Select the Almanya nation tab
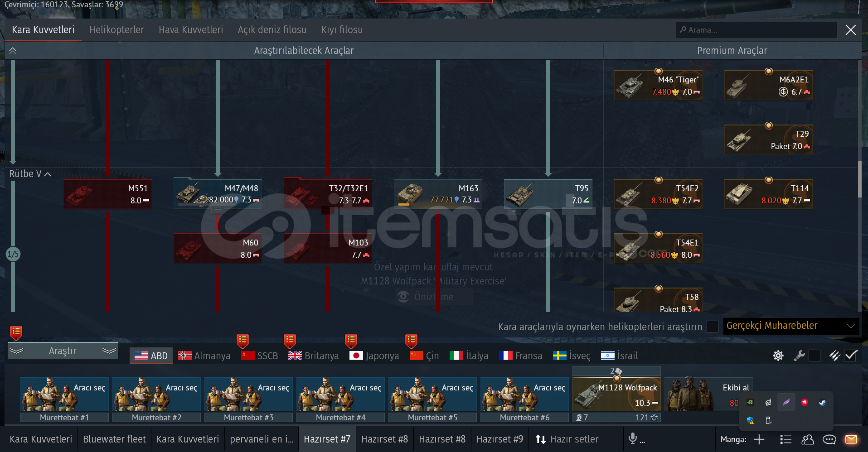Viewport: 868px width, 452px height. [204, 356]
